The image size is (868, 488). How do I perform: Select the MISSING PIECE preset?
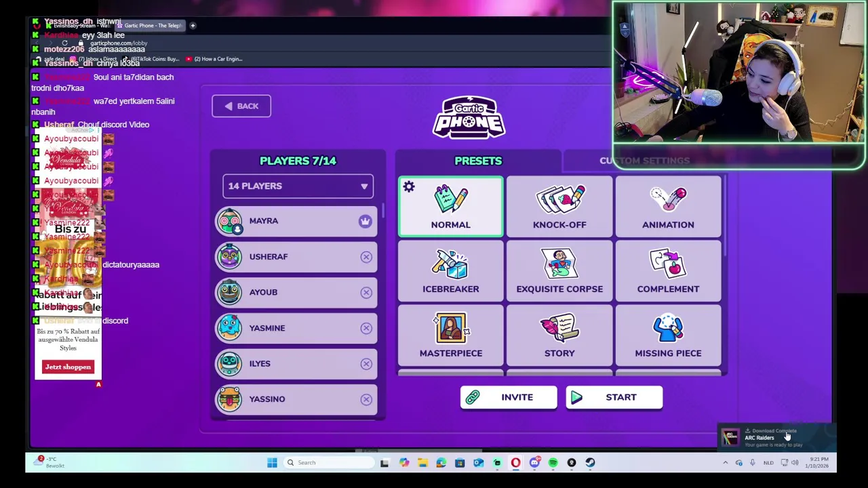tap(668, 335)
